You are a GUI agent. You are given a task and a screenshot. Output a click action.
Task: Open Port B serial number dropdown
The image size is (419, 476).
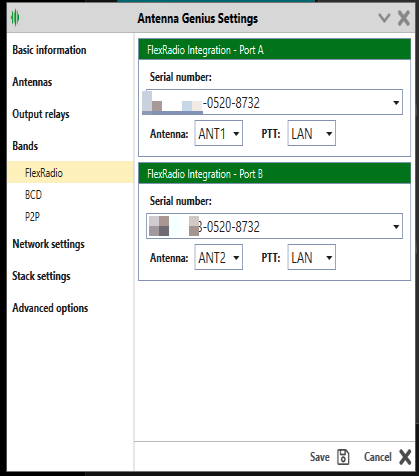tap(274, 226)
